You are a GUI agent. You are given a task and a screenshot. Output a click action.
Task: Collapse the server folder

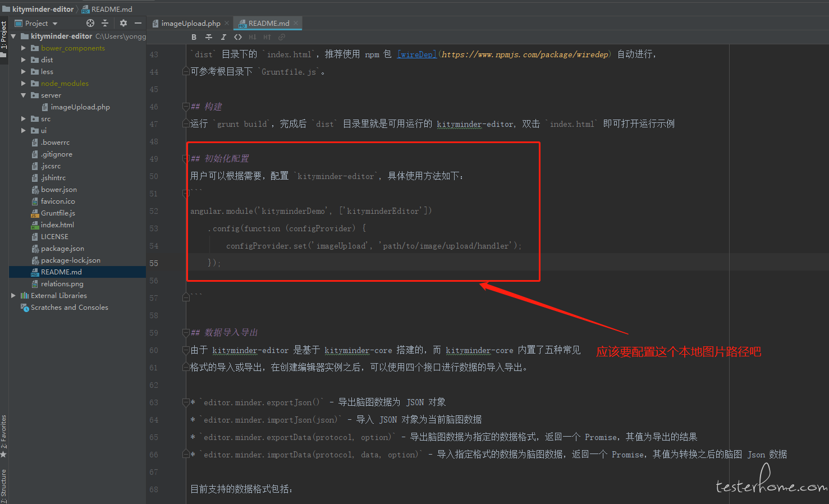(x=24, y=95)
